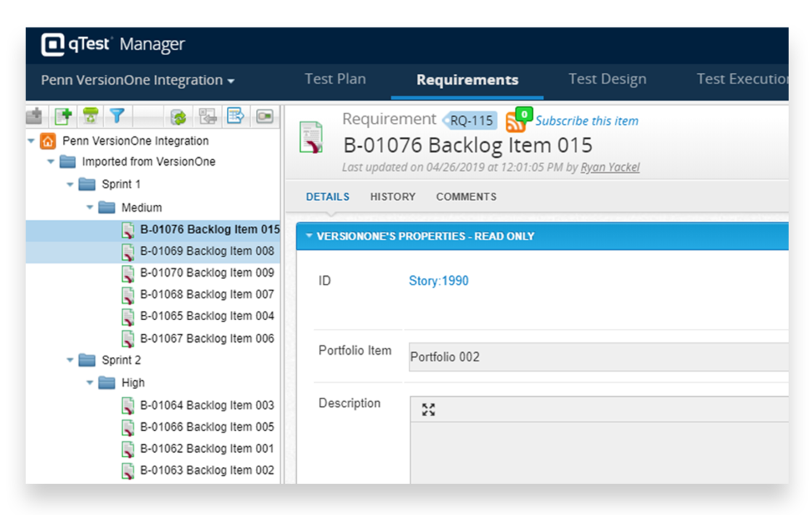Collapse the Sprint 1 folder arrow

point(70,184)
